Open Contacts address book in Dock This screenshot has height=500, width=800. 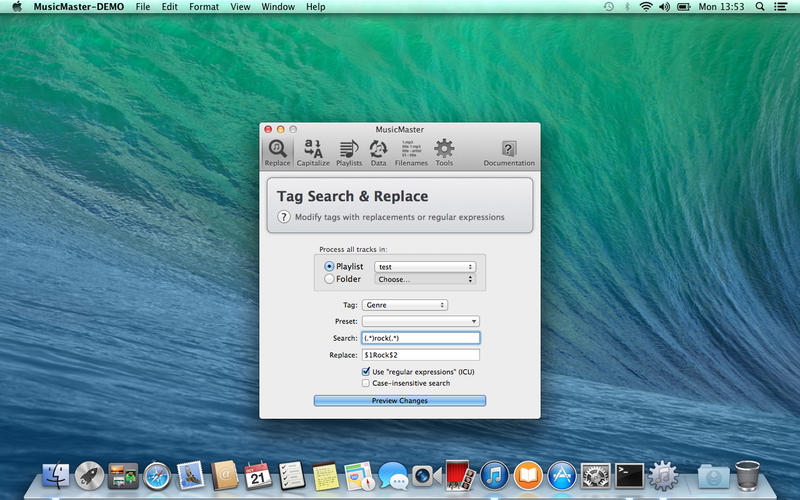[224, 476]
